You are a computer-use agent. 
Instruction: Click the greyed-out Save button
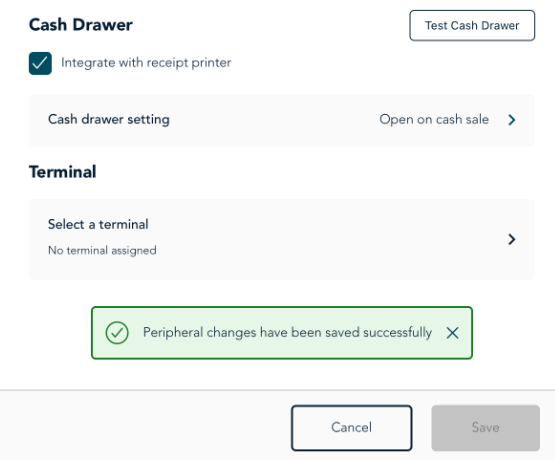coord(485,428)
